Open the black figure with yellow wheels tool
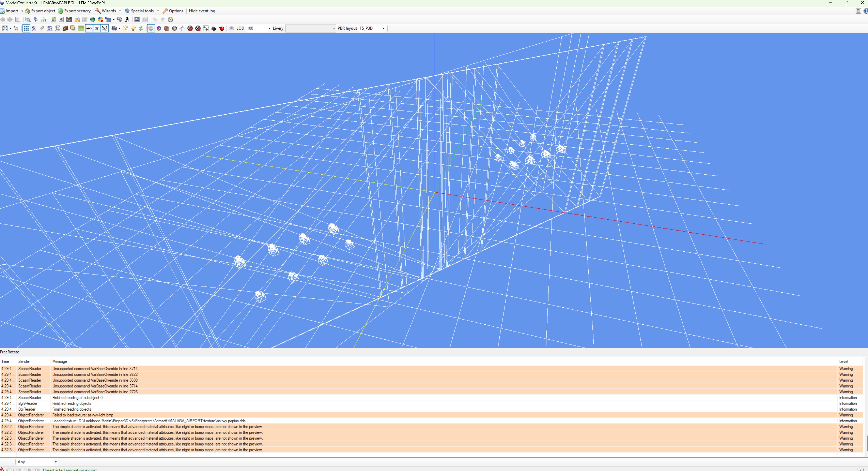Viewport: 868px width, 471px height. (x=127, y=20)
